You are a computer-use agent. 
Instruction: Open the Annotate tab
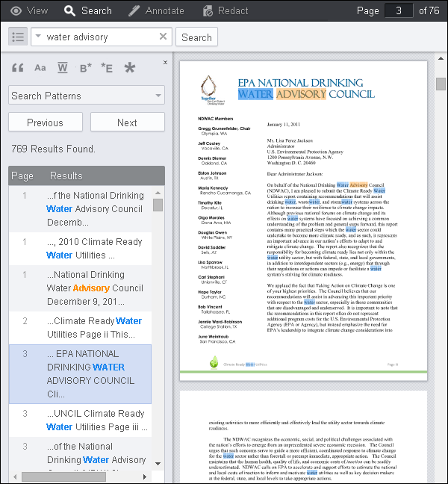pos(157,10)
